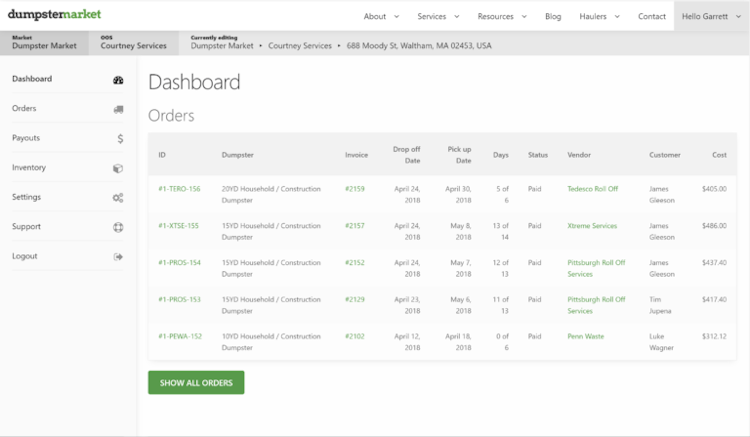The image size is (750, 437).
Task: Open invoice #2102
Action: (x=355, y=336)
